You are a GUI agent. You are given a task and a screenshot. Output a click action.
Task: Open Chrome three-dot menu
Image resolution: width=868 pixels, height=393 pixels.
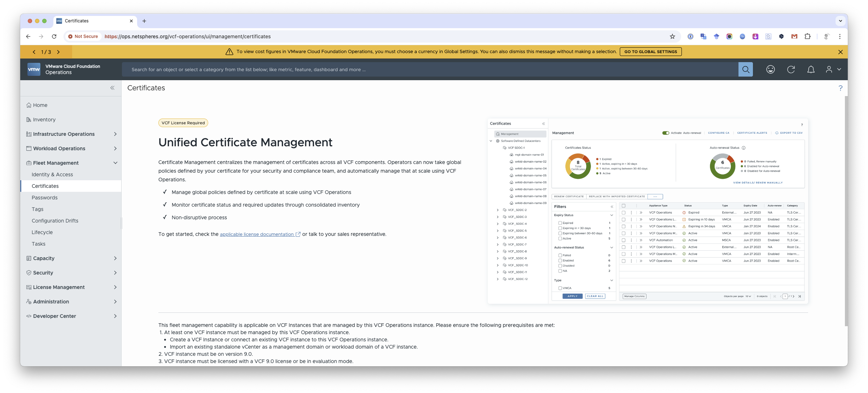840,36
